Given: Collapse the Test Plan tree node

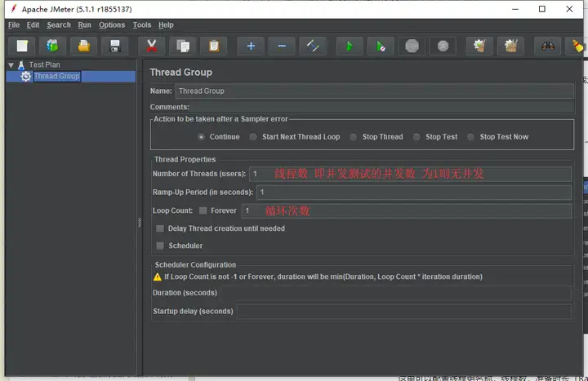Looking at the screenshot, I should (11, 65).
